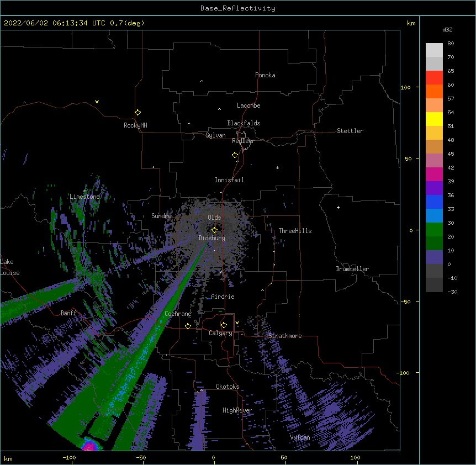
Task: Click the Airdrie city label
Action: 223,297
